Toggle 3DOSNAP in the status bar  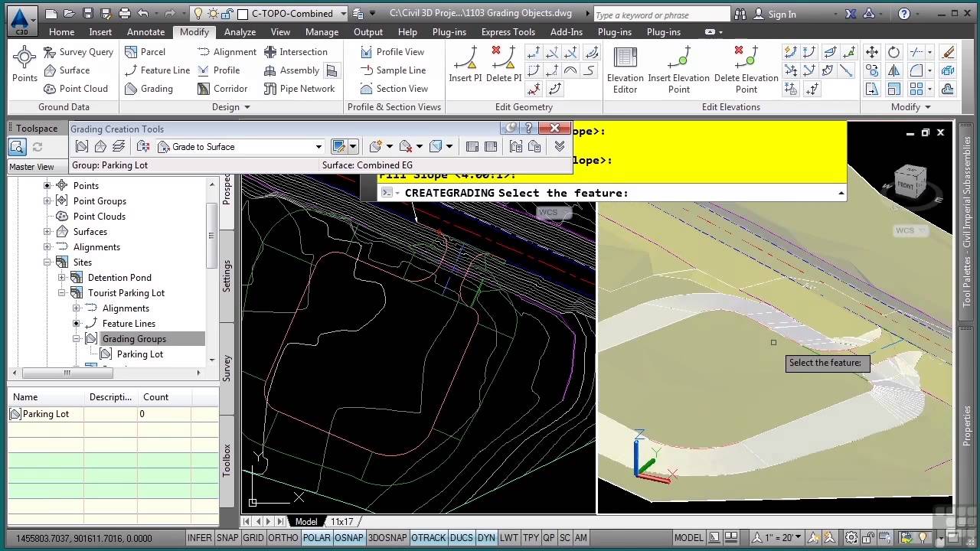(x=387, y=538)
